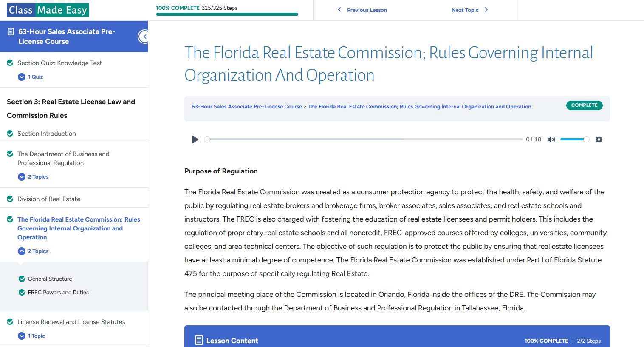Screen dimensions: 644x347
Task: Click the checkmark beside FREC Powers and Duties
Action: pos(22,293)
